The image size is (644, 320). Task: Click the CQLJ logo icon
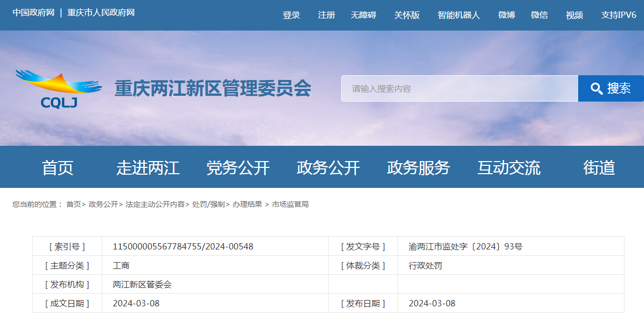[x=58, y=89]
